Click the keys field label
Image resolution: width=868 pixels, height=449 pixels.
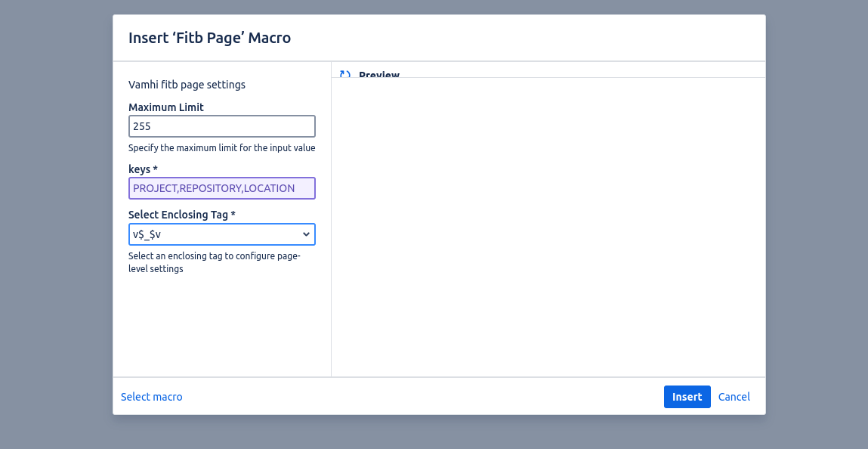(143, 169)
